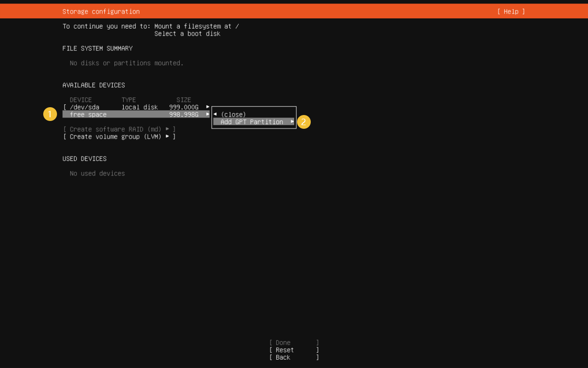Select Create software RAID (md)

click(x=115, y=129)
